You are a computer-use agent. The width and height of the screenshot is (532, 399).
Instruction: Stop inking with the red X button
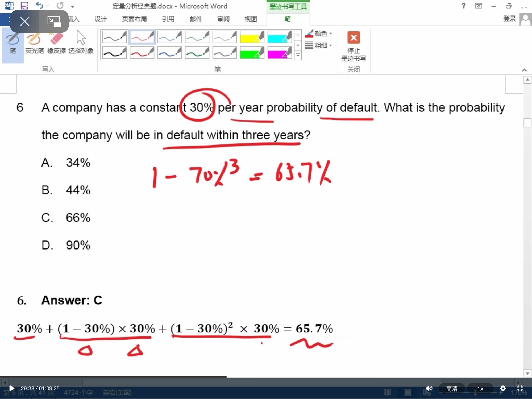354,38
